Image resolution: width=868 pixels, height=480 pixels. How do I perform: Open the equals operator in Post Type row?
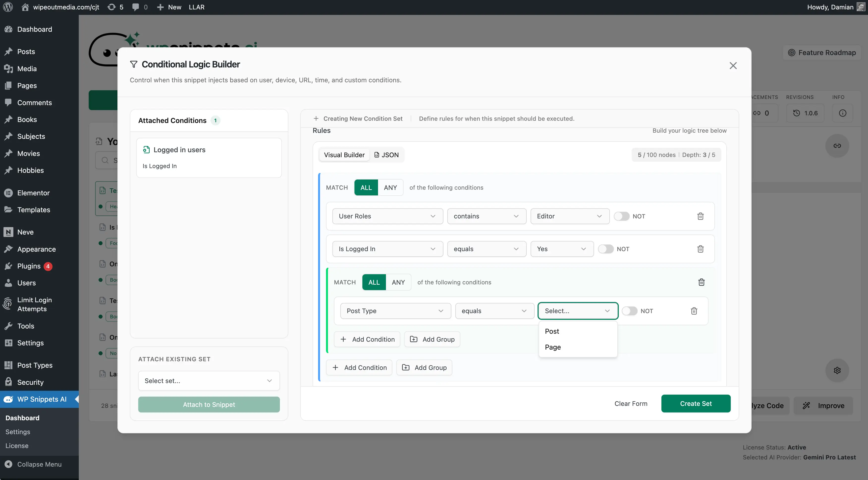495,311
